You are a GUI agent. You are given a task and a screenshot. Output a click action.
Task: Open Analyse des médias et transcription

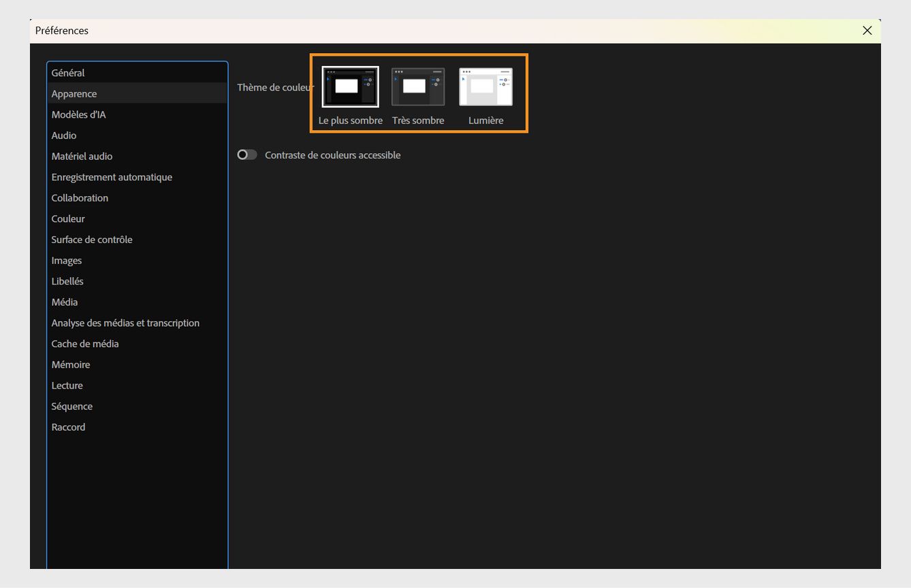[137, 323]
